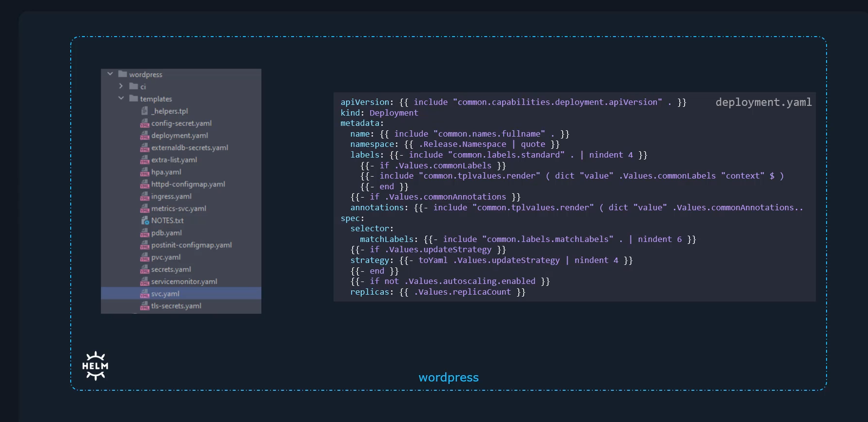Click the "strategy:" key in code
Image resolution: width=868 pixels, height=422 pixels.
point(372,261)
